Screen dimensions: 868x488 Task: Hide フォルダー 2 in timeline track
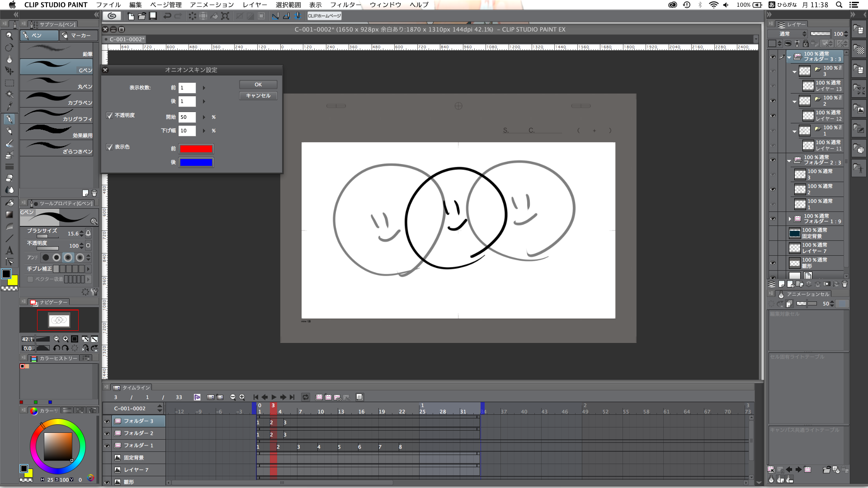click(x=107, y=433)
